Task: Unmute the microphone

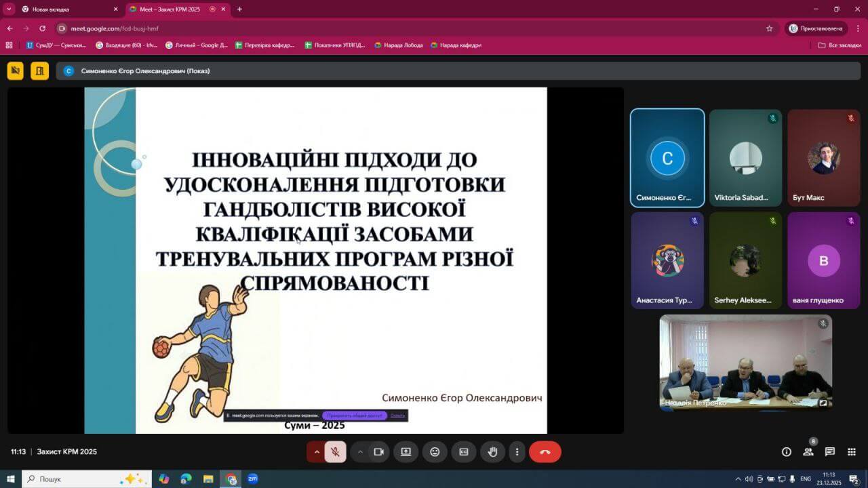Action: 335,452
